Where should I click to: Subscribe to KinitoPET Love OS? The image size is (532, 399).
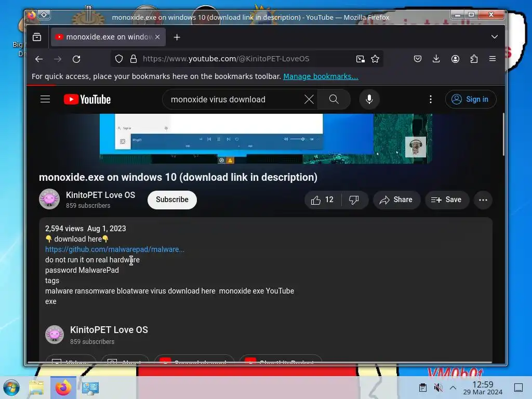pos(172,200)
